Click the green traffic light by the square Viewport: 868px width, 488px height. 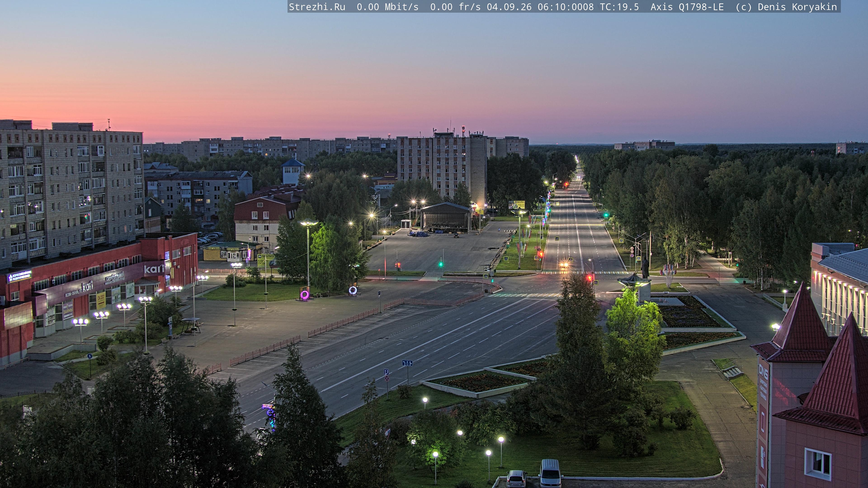pyautogui.click(x=440, y=264)
